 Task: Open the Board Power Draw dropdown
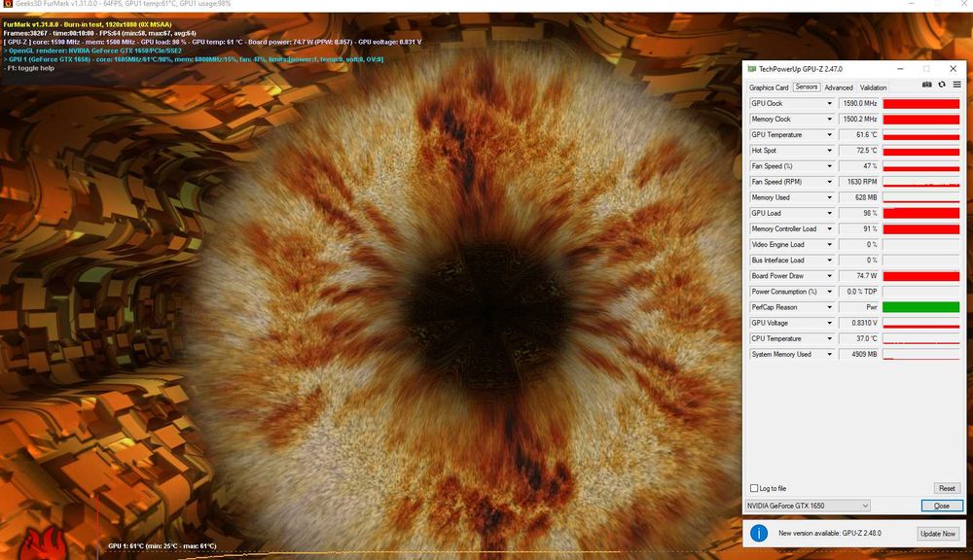coord(829,276)
